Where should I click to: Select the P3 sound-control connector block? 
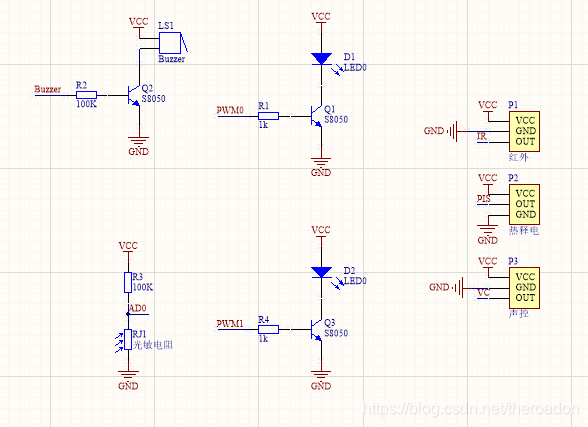(x=524, y=288)
